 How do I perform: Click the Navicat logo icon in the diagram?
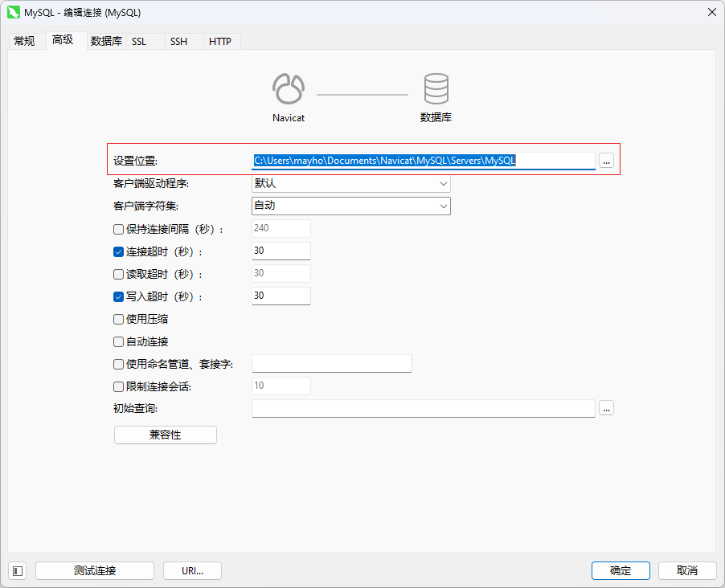288,88
